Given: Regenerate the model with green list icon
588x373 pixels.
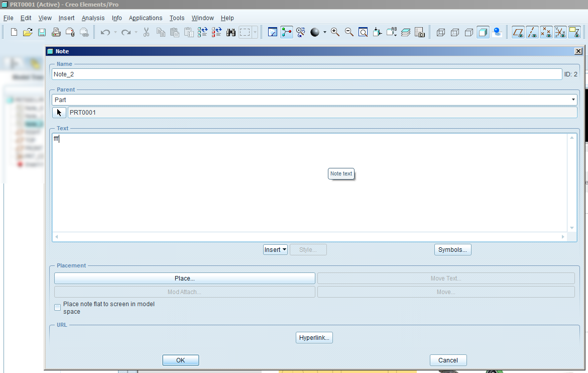Looking at the screenshot, I should pos(202,32).
